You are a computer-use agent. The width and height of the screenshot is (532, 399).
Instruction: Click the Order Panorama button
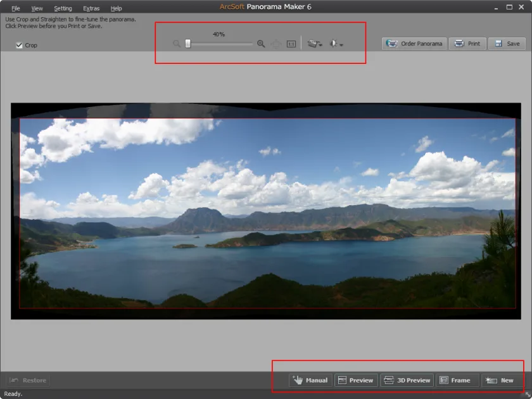click(x=414, y=44)
